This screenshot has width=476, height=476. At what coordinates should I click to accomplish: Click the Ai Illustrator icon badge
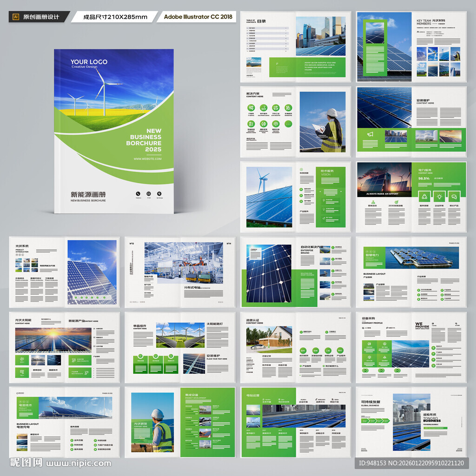pos(16,17)
